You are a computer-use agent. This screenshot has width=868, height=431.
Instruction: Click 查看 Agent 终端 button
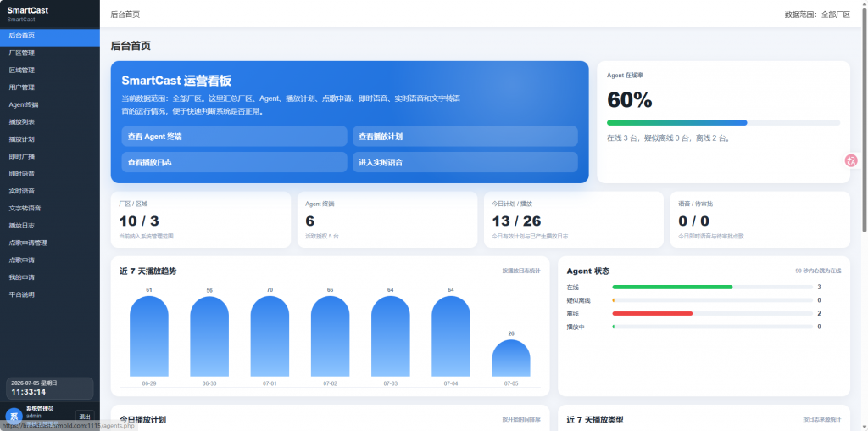coord(234,137)
